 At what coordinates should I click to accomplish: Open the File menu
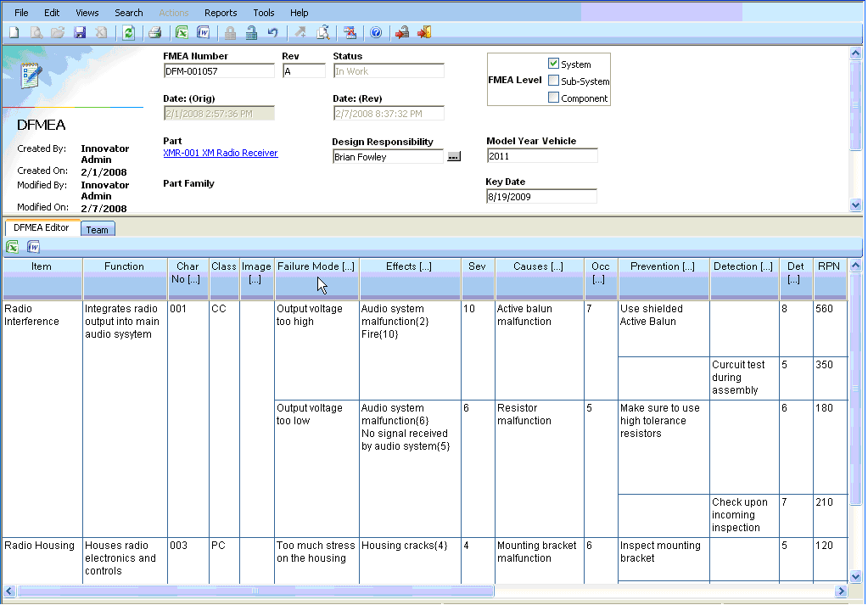click(21, 13)
